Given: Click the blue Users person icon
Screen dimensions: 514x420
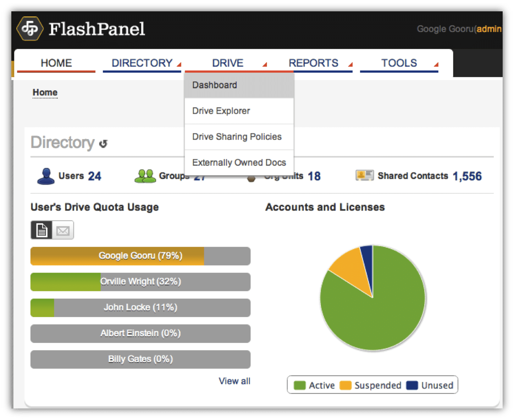Looking at the screenshot, I should click(x=46, y=176).
